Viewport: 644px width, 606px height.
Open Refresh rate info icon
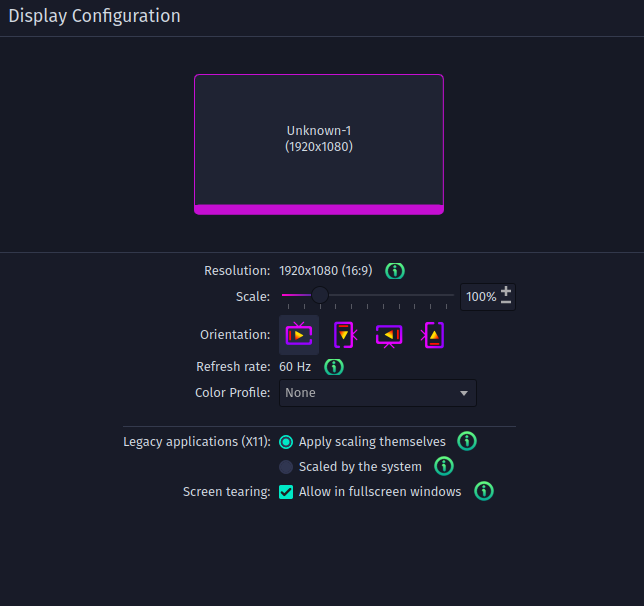point(334,366)
